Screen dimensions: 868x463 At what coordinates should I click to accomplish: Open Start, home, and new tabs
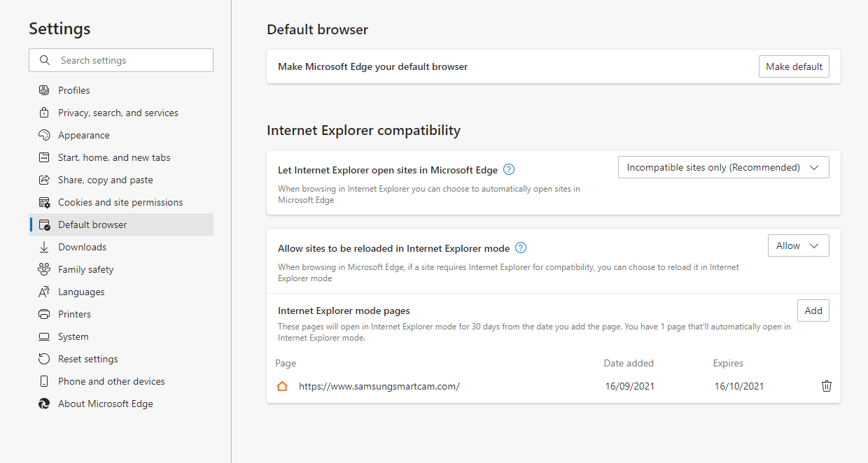click(x=121, y=157)
